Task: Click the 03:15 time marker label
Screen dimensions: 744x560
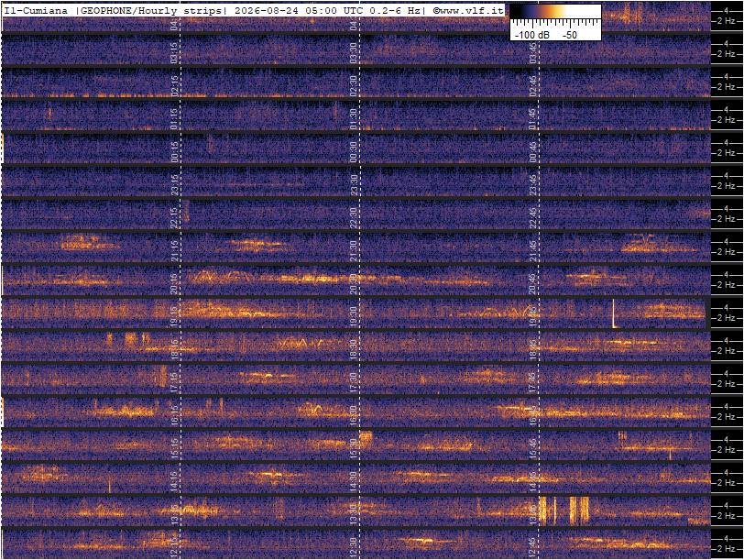Action: [174, 52]
